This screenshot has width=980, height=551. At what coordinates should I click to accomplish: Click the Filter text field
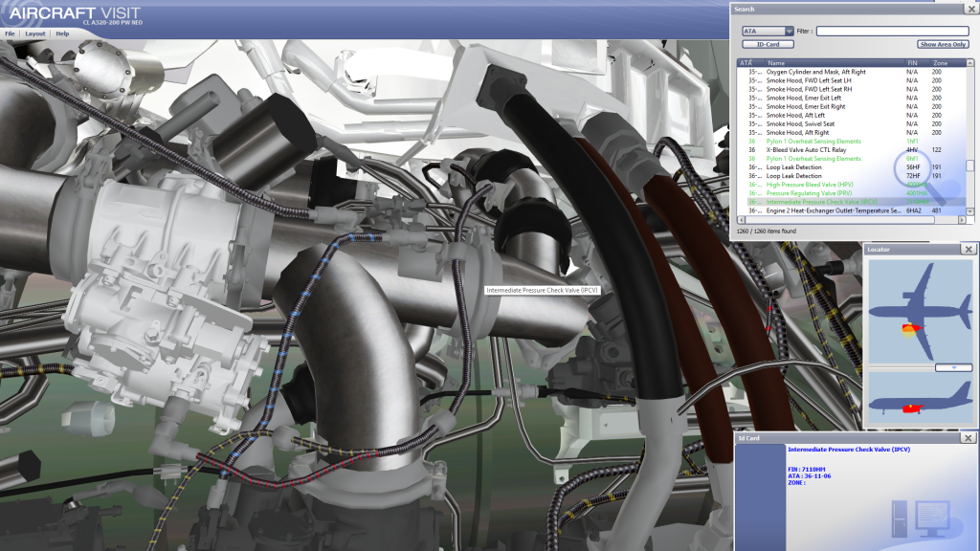pyautogui.click(x=893, y=32)
